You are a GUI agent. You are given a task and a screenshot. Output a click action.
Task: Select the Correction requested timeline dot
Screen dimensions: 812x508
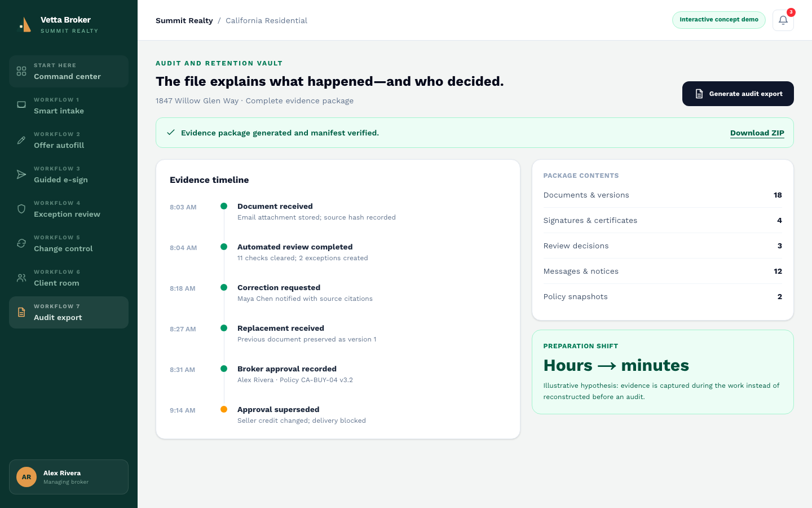click(x=224, y=287)
